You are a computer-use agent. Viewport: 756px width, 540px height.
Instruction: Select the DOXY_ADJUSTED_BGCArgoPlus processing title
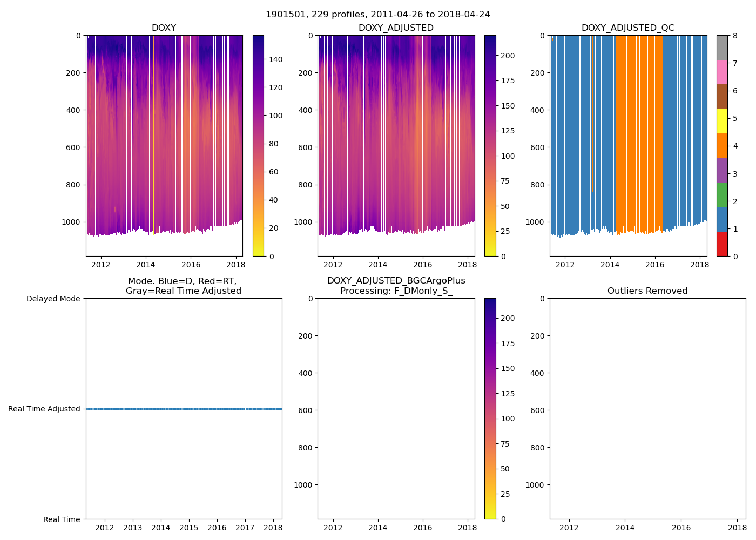coord(396,286)
